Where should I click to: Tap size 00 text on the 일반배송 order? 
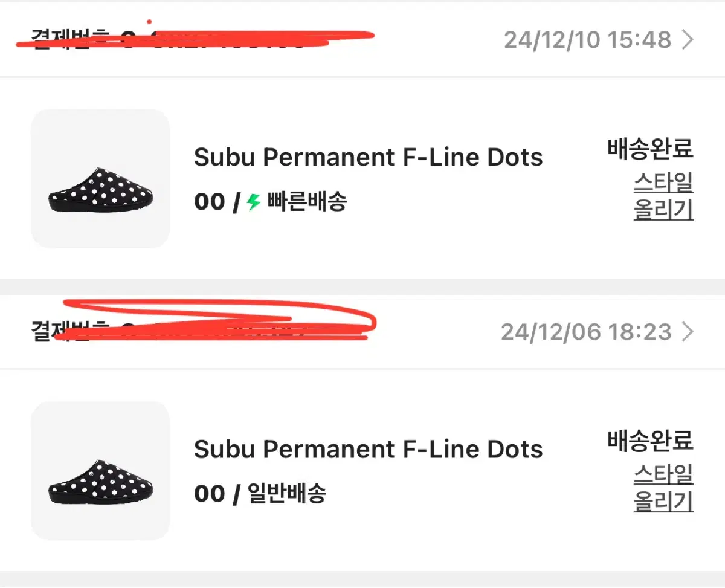click(x=209, y=494)
